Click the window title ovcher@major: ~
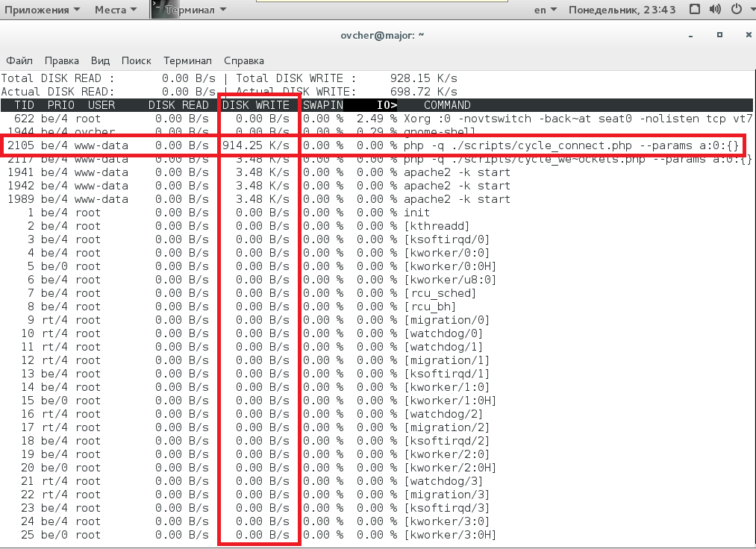The height and width of the screenshot is (549, 756). [382, 35]
